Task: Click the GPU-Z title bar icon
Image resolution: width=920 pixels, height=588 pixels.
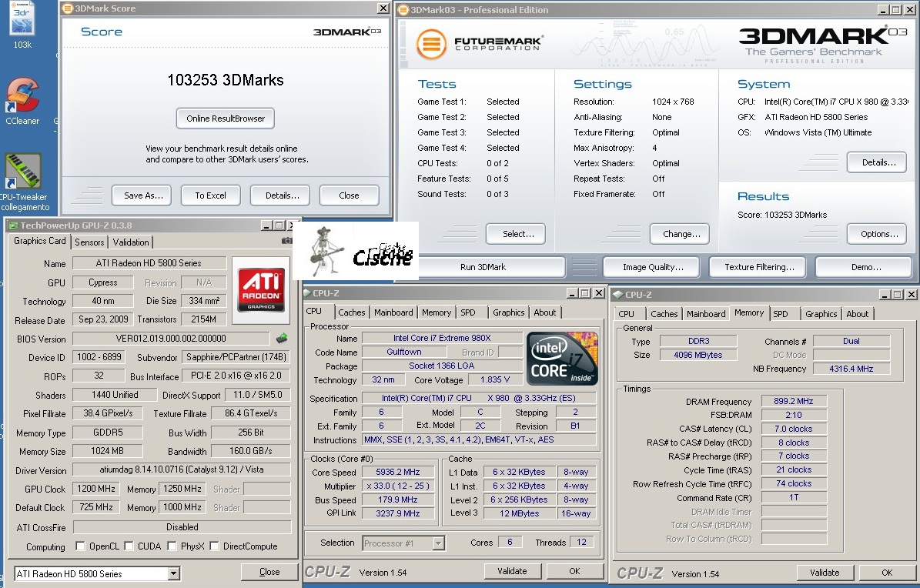Action: (x=13, y=226)
